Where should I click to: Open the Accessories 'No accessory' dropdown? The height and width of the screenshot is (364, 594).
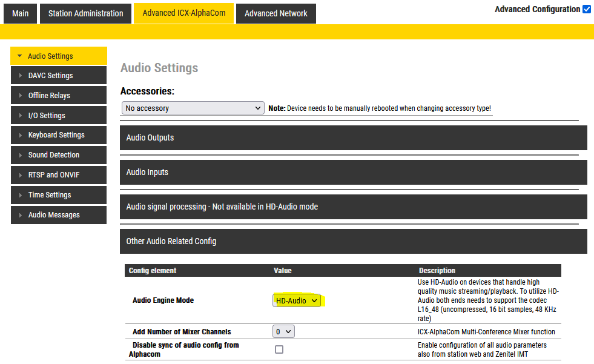(193, 108)
